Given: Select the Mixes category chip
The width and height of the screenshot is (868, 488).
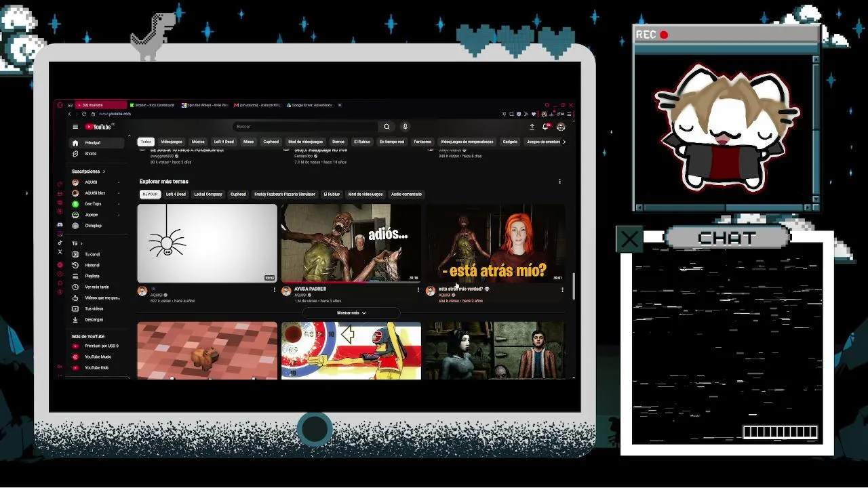Looking at the screenshot, I should [x=249, y=142].
